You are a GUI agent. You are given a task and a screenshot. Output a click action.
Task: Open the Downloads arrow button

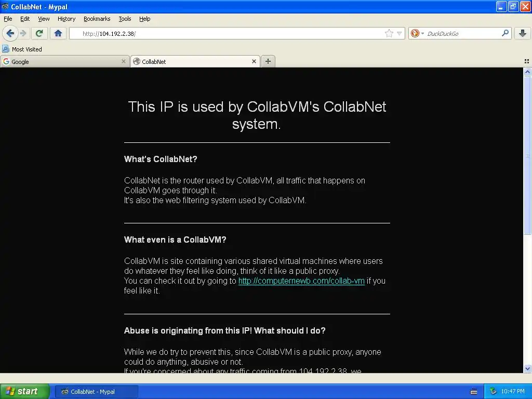tap(523, 33)
